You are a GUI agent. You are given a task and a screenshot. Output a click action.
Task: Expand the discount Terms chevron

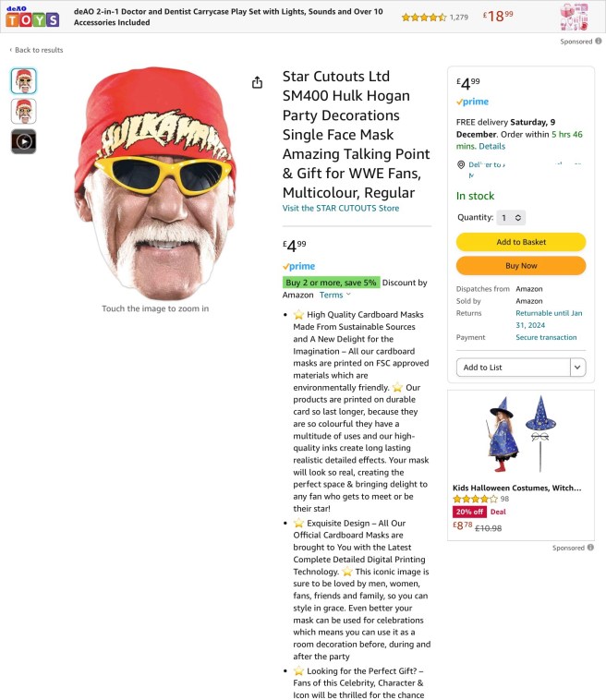click(x=348, y=295)
